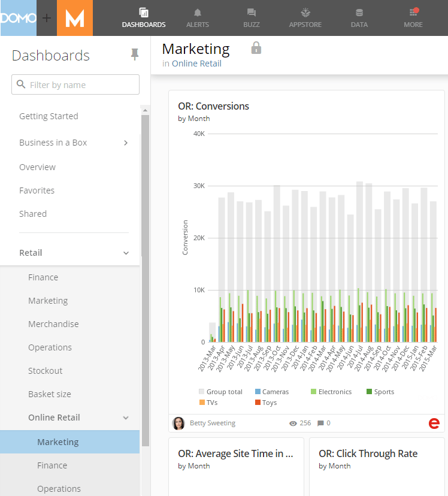Click the Filter by name field
This screenshot has width=448, height=496.
pos(75,84)
